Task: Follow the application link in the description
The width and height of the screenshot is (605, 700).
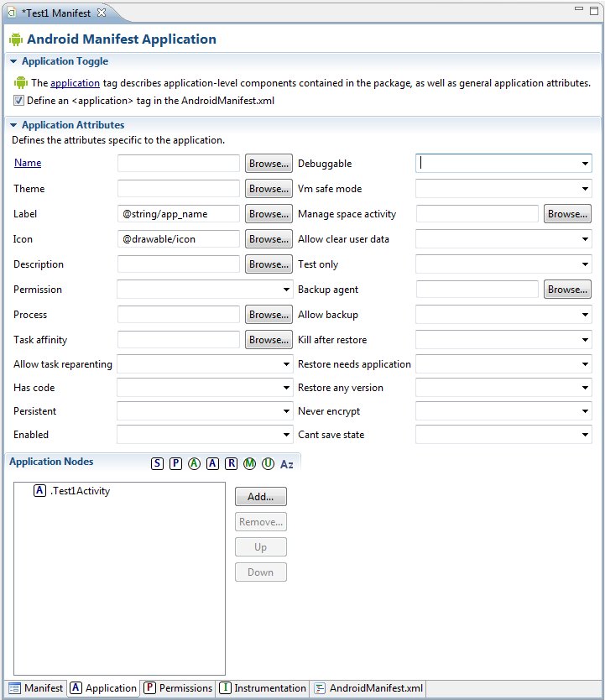Action: click(75, 83)
